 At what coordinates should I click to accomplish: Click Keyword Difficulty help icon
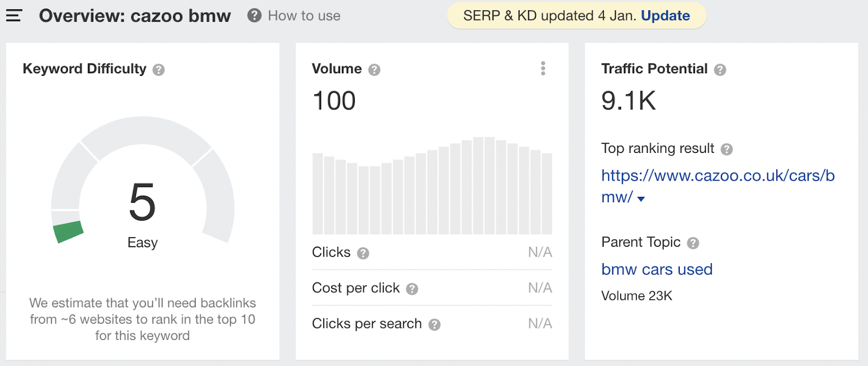tap(158, 70)
